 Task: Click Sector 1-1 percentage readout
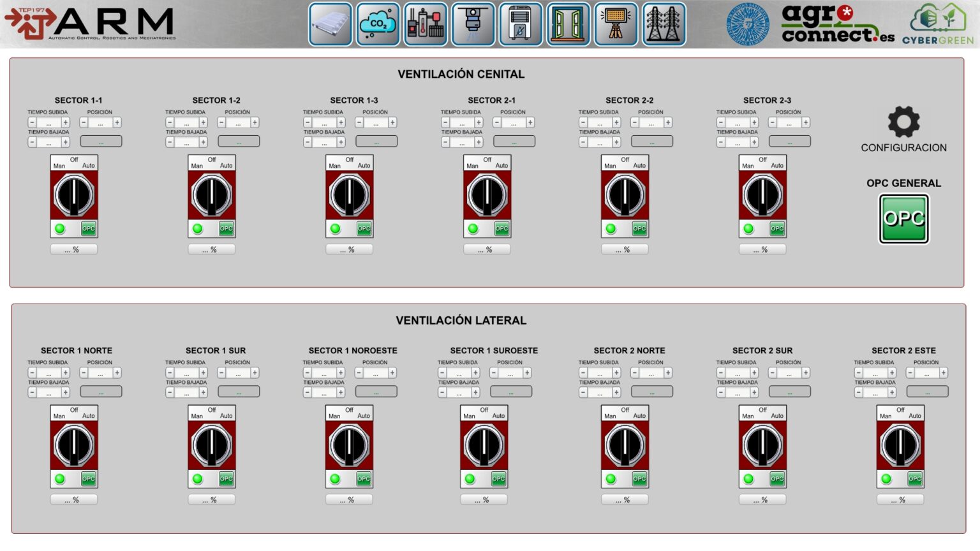click(74, 249)
